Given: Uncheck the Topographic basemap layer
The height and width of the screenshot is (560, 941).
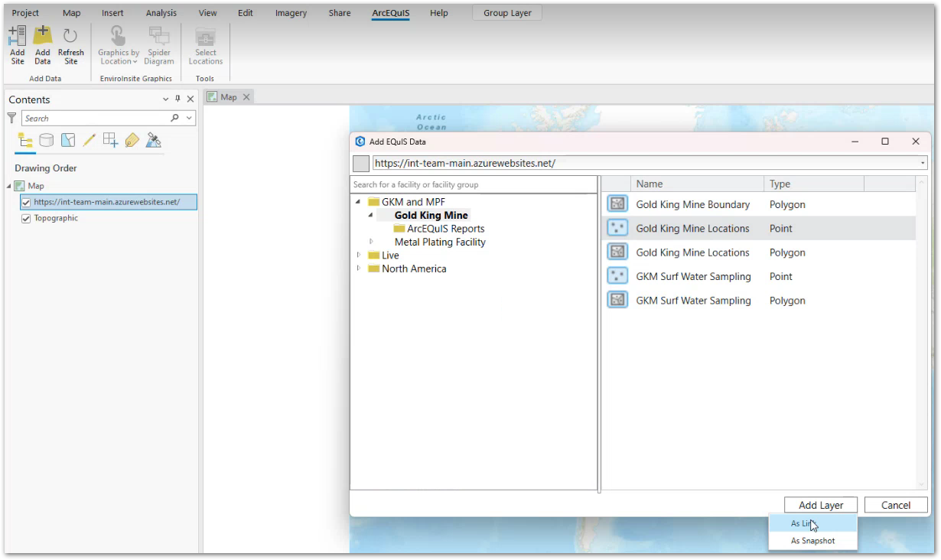Looking at the screenshot, I should [27, 218].
